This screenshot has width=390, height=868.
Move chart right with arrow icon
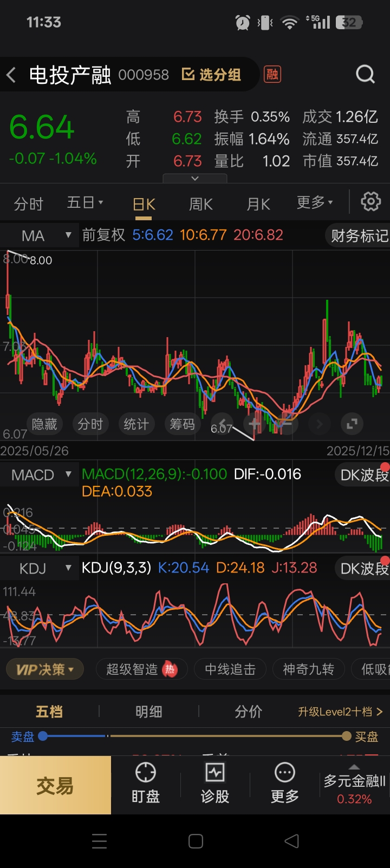click(319, 424)
